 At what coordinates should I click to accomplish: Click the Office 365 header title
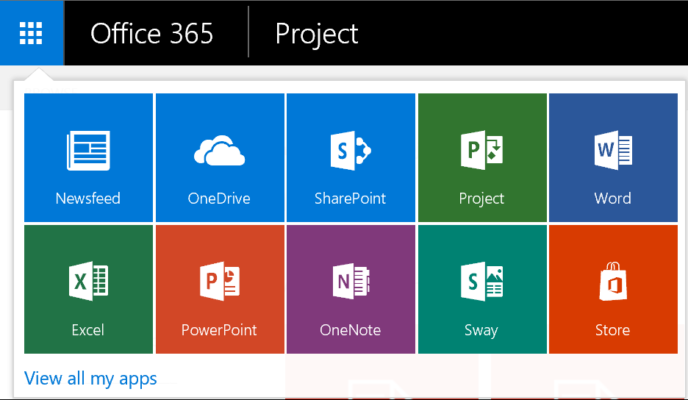coord(152,33)
